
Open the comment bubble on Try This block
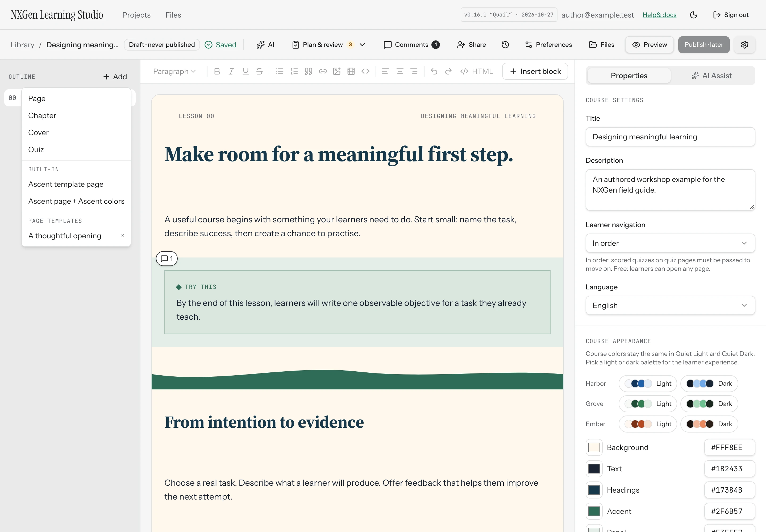pos(167,258)
